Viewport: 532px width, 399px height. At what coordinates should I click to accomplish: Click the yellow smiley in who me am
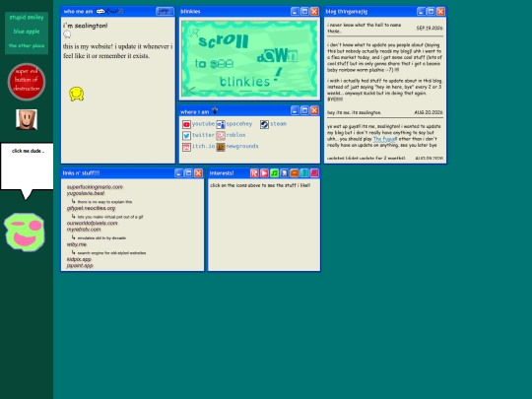[x=76, y=94]
